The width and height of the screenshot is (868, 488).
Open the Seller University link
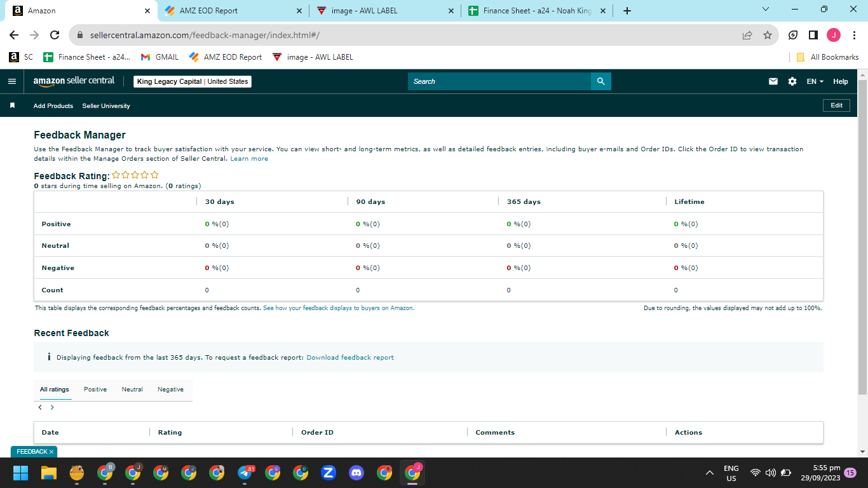tap(106, 106)
